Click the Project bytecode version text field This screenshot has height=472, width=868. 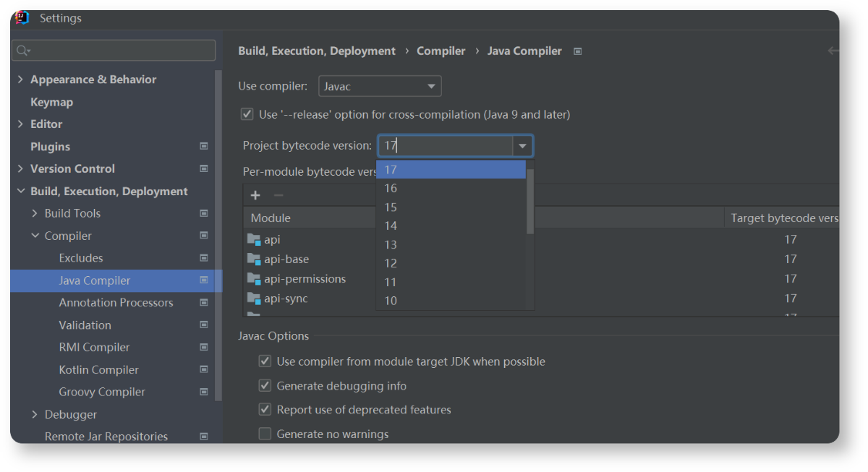point(445,146)
